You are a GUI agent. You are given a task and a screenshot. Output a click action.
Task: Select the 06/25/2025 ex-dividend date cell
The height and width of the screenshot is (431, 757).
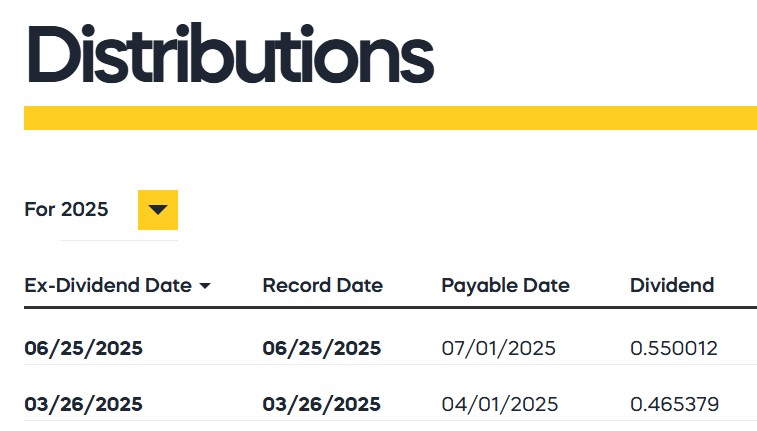click(84, 348)
